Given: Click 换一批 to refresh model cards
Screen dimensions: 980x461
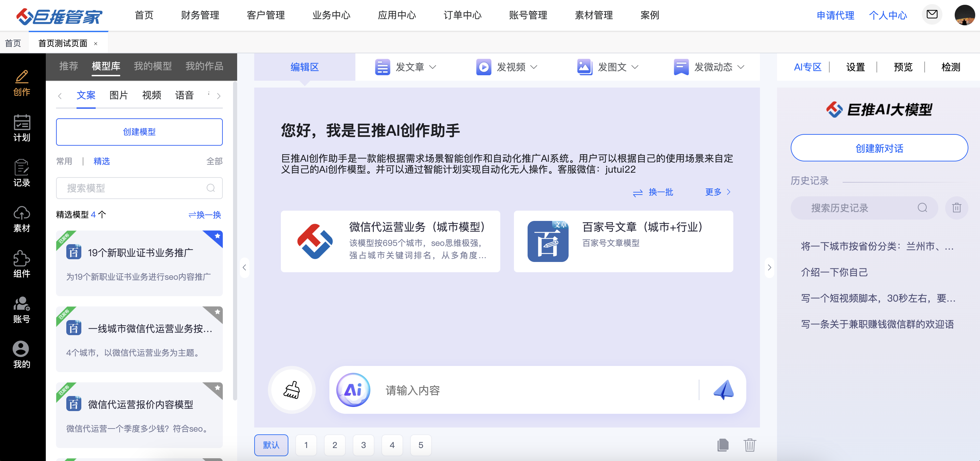Looking at the screenshot, I should [x=653, y=192].
